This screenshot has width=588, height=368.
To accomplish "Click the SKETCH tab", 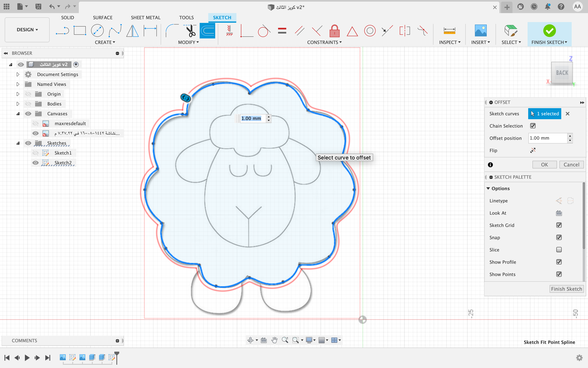I will (222, 18).
